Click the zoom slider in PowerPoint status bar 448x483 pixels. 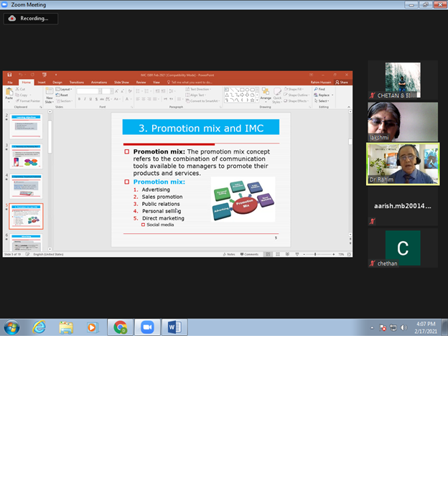[314, 254]
